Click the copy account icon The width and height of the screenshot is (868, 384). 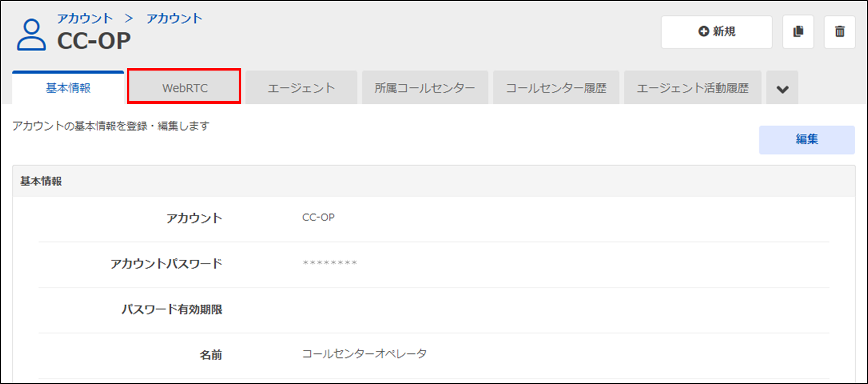pos(798,32)
